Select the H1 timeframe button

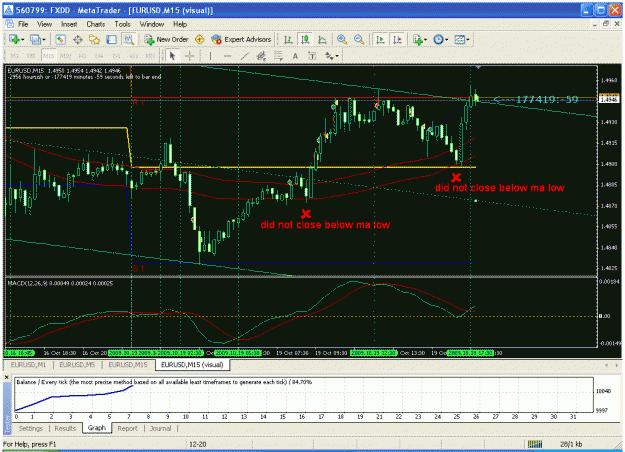83,56
